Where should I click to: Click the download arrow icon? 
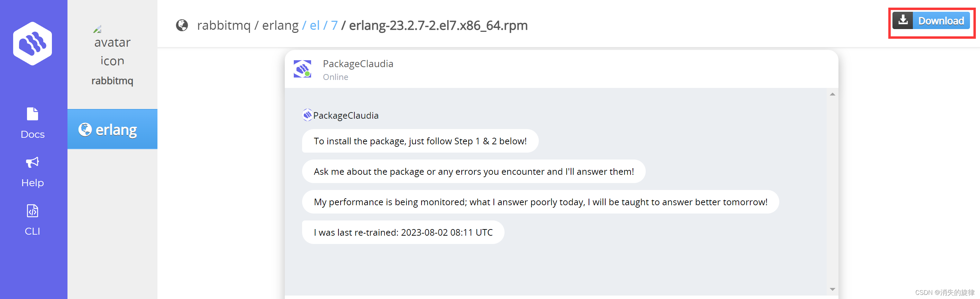(903, 20)
